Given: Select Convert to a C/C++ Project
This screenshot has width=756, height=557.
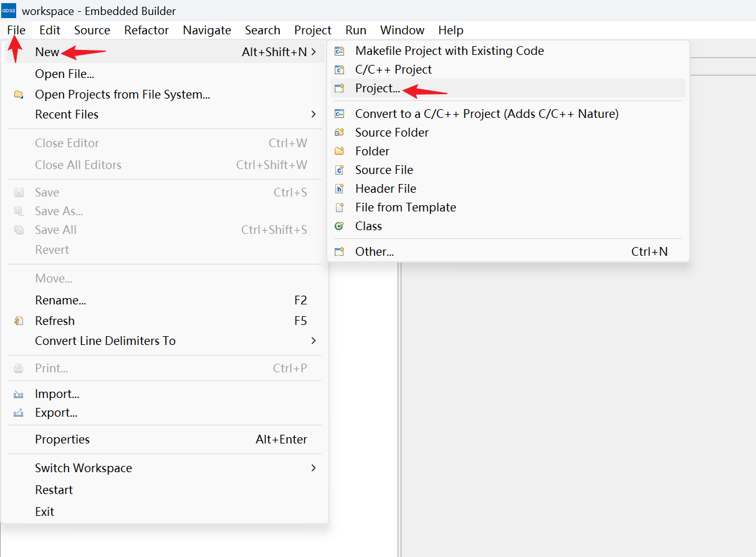Looking at the screenshot, I should (486, 114).
